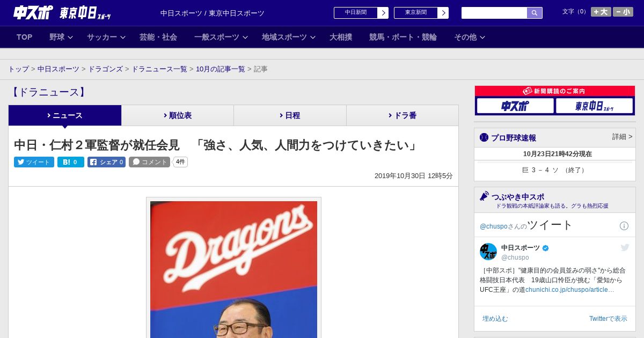Open 競馬・ボート・競輪 menu item

point(403,37)
